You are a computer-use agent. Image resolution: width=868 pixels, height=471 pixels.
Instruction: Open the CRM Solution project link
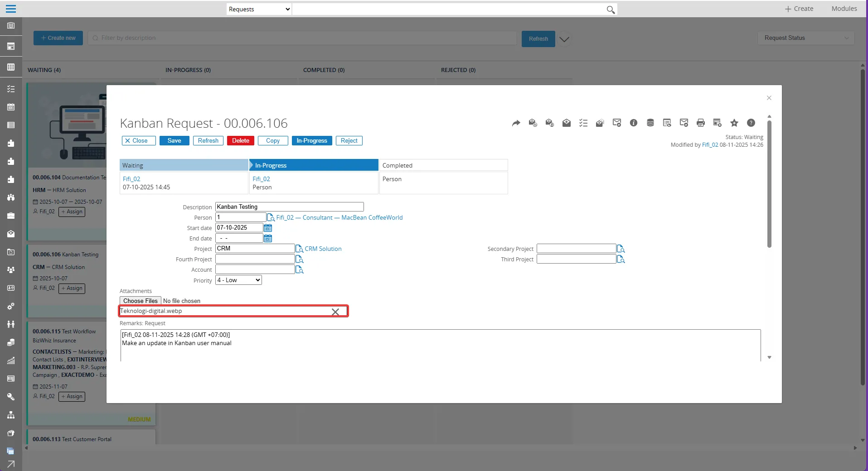323,249
